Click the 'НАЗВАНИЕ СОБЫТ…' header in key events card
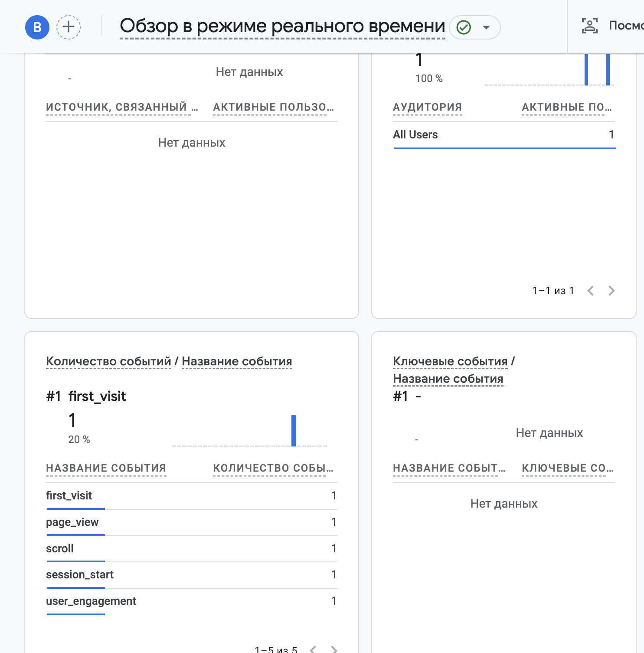The image size is (644, 653). click(449, 468)
